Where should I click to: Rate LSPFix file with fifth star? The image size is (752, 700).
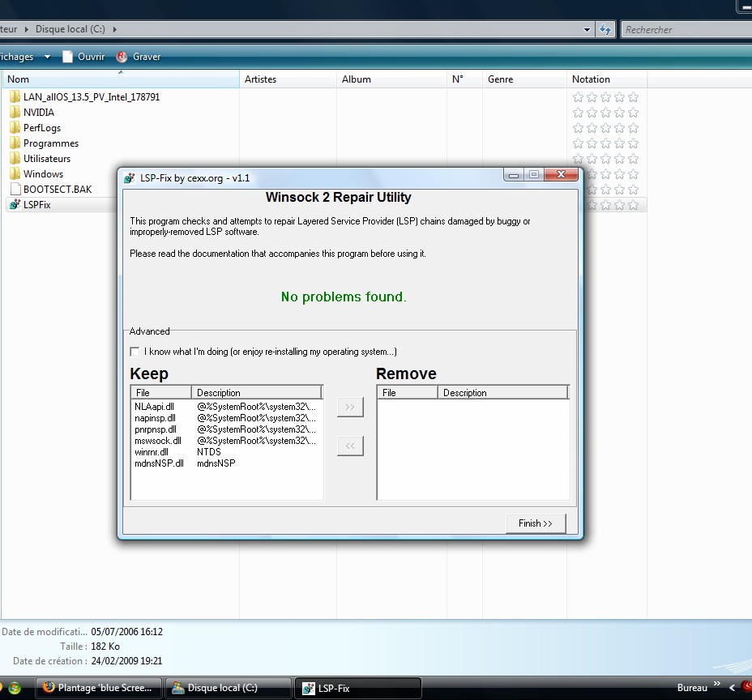click(x=633, y=205)
